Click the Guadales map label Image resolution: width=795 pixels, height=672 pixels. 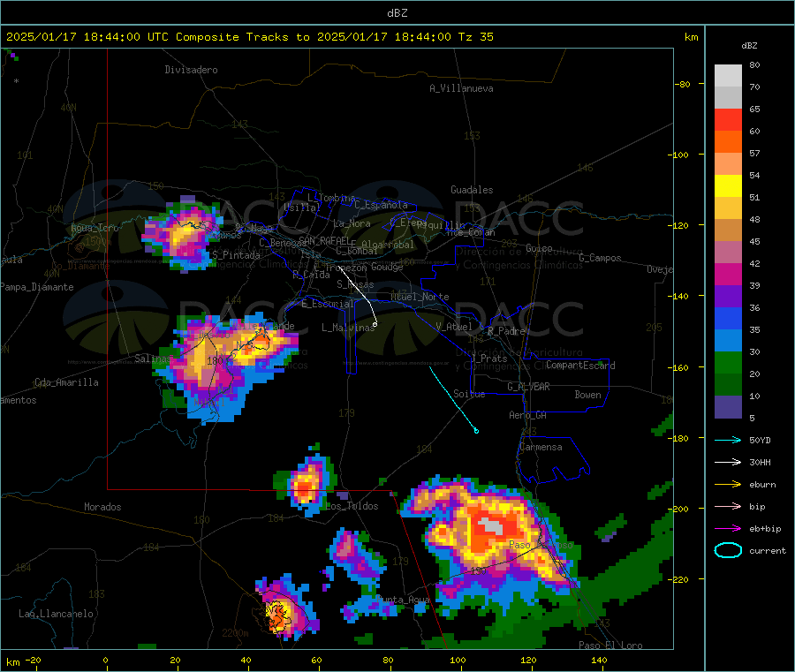tap(472, 190)
